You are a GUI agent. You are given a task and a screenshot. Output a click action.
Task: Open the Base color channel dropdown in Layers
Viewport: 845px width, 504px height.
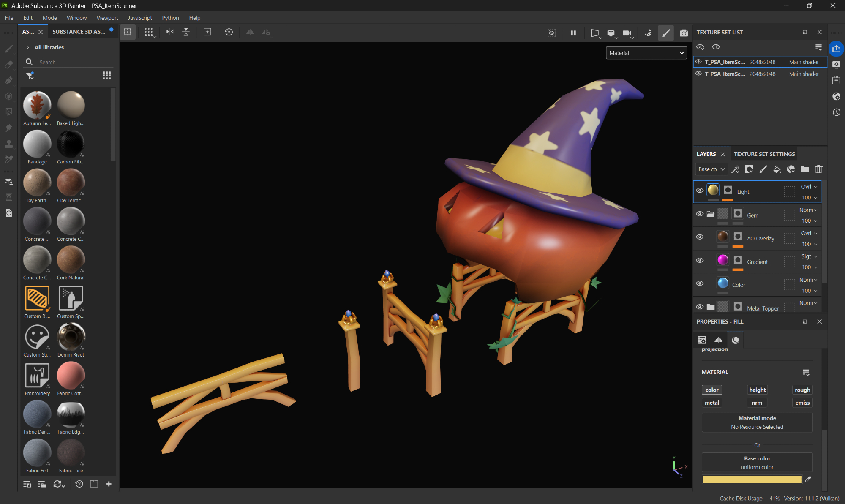pyautogui.click(x=711, y=169)
